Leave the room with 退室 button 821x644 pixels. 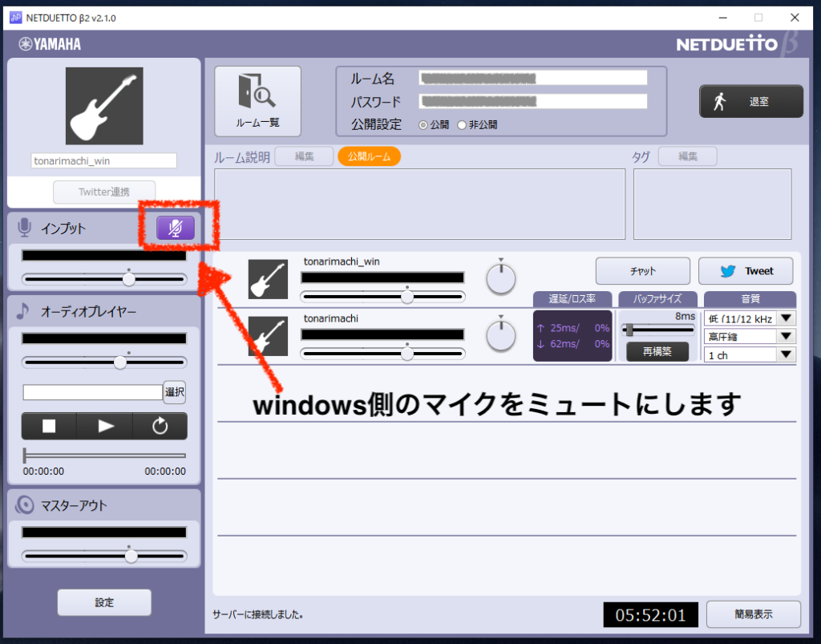(x=750, y=102)
